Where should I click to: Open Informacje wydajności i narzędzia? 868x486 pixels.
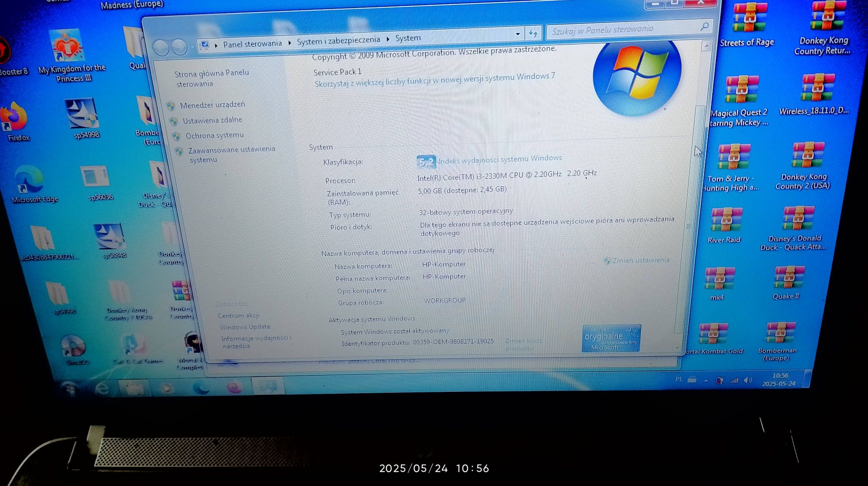click(256, 342)
